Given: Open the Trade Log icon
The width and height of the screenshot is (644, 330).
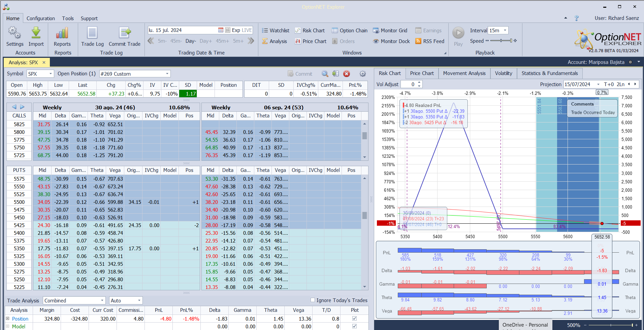Looking at the screenshot, I should click(92, 33).
